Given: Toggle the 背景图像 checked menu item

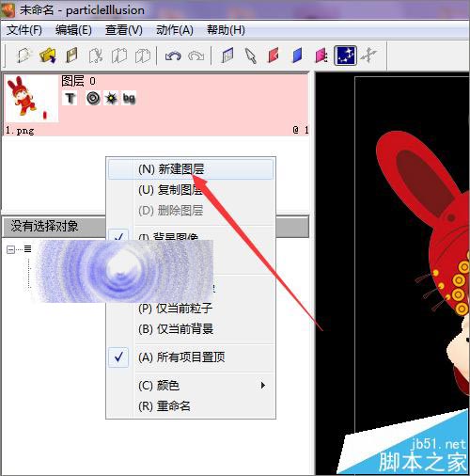Looking at the screenshot, I should pos(191,236).
